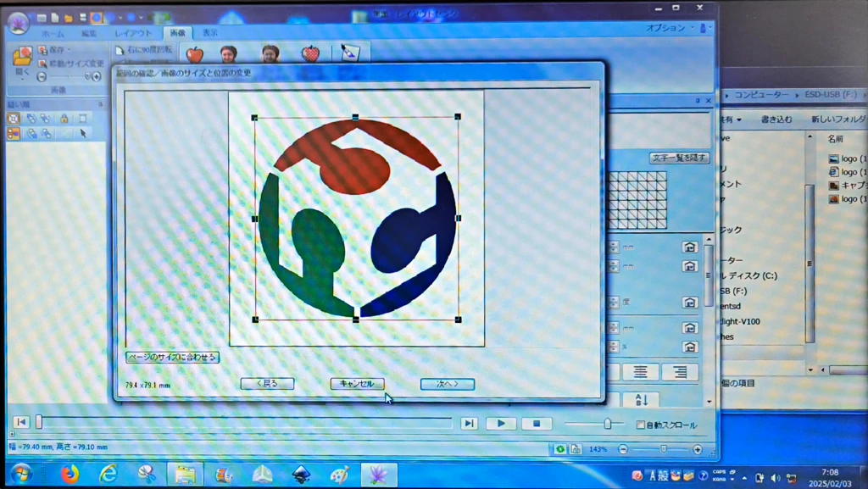Open the オプション options dropdown
The image size is (868, 489).
coord(670,28)
